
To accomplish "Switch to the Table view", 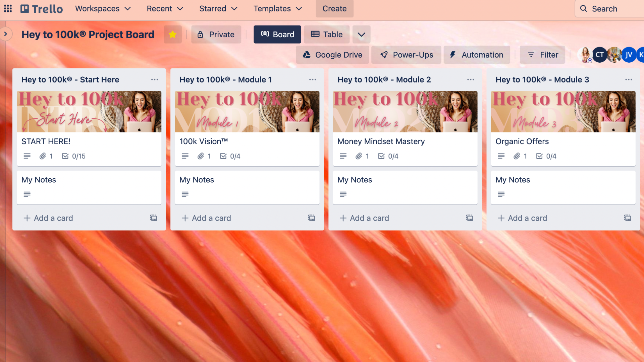I will click(326, 35).
